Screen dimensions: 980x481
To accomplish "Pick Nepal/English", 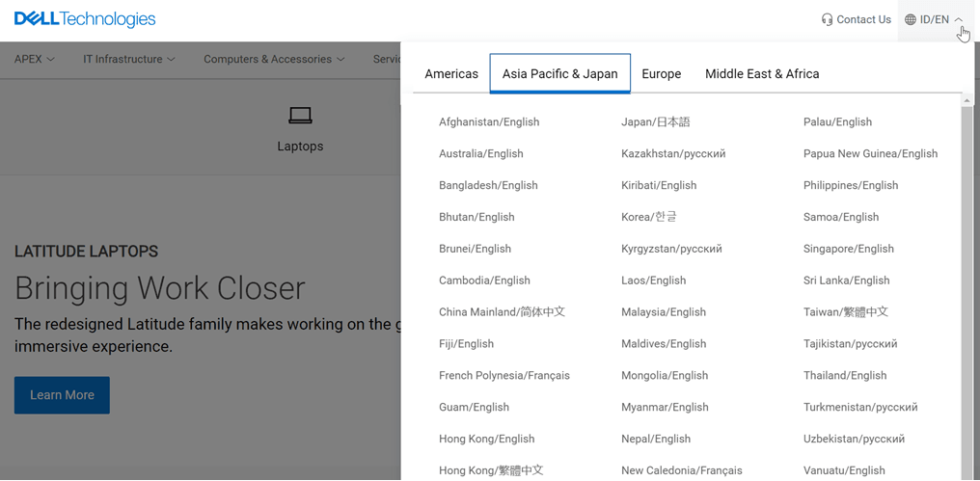I will [656, 440].
